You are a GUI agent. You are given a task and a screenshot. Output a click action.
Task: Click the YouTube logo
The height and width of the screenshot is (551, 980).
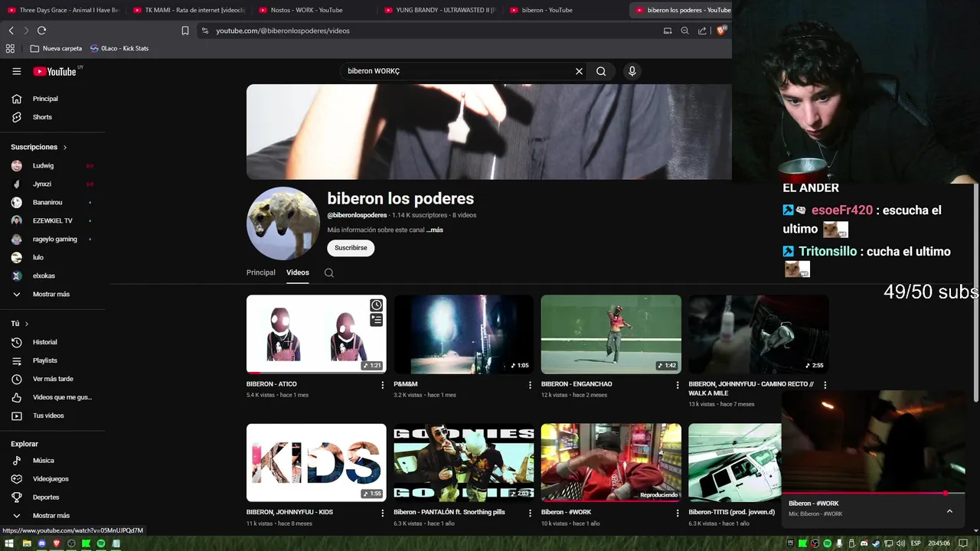point(55,71)
